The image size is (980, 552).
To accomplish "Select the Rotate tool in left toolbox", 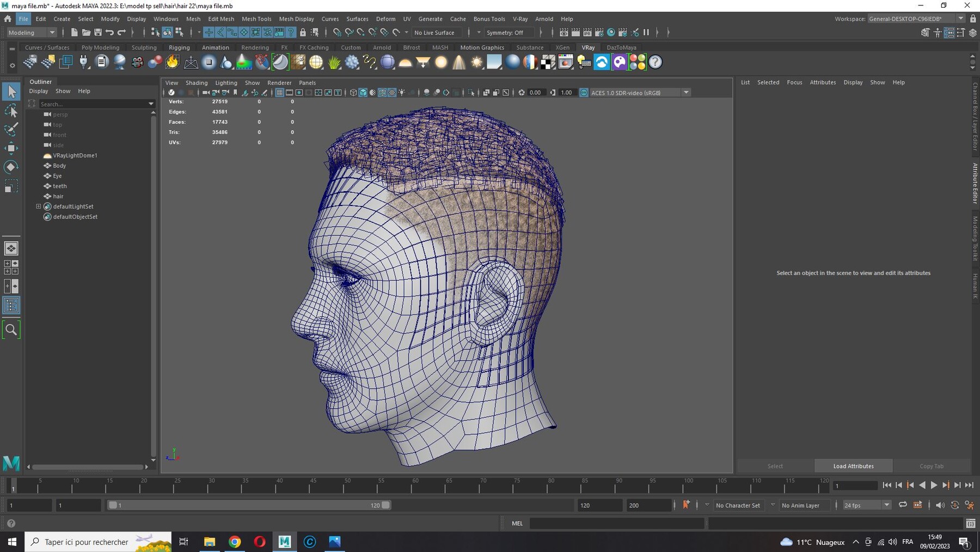I will [x=11, y=167].
